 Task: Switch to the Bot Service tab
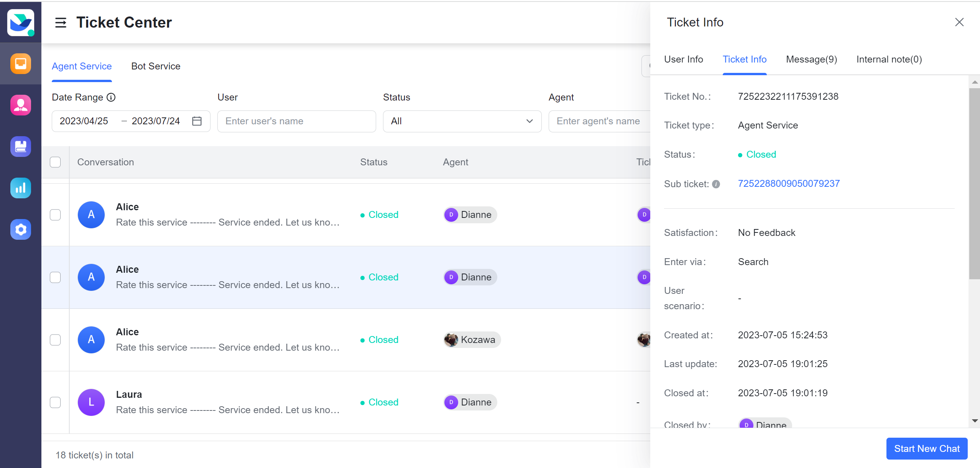coord(156,66)
